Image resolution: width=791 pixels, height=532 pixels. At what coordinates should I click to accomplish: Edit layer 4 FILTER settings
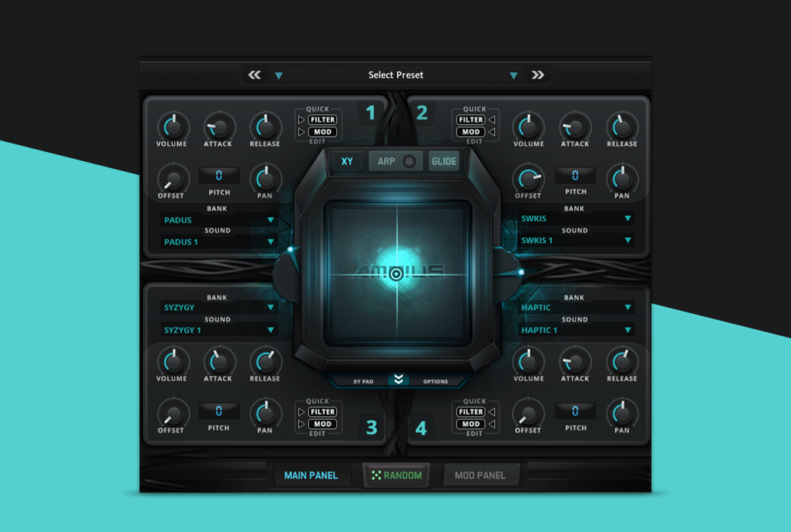(x=471, y=412)
